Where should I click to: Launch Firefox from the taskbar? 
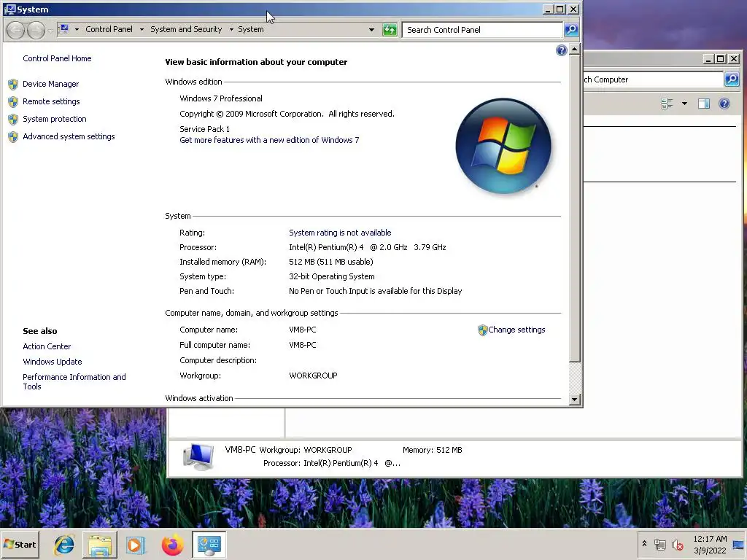172,544
